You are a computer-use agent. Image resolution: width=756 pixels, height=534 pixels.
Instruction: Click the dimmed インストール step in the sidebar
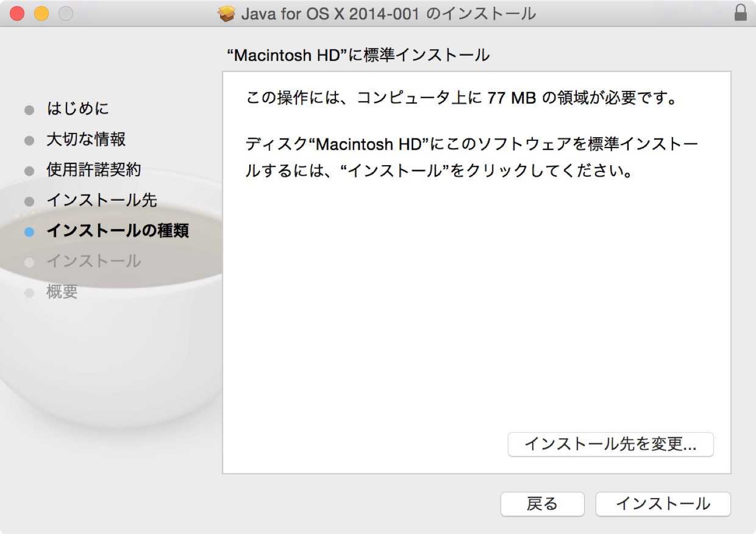tap(94, 261)
